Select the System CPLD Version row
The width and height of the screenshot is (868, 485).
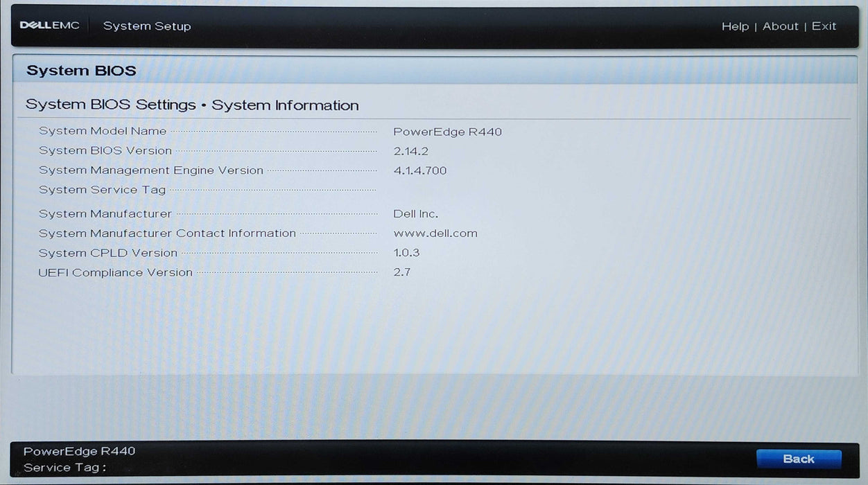108,253
